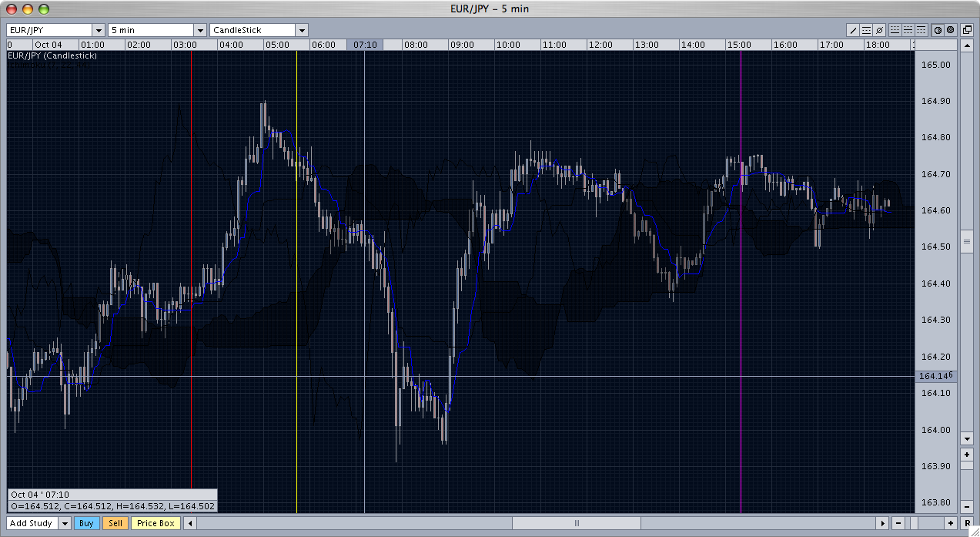Click the EUR/JPY (Candlestick) chart label

click(52, 56)
